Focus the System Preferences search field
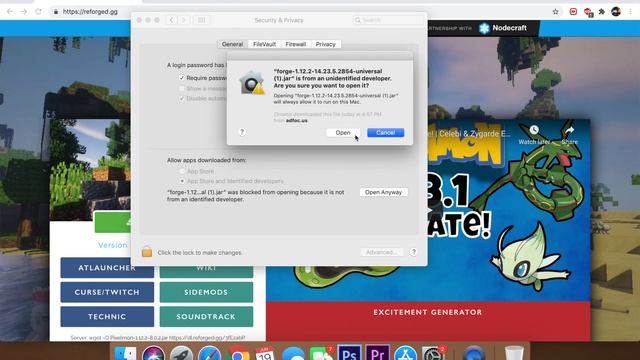Viewport: 640px width, 360px height. coord(388,20)
